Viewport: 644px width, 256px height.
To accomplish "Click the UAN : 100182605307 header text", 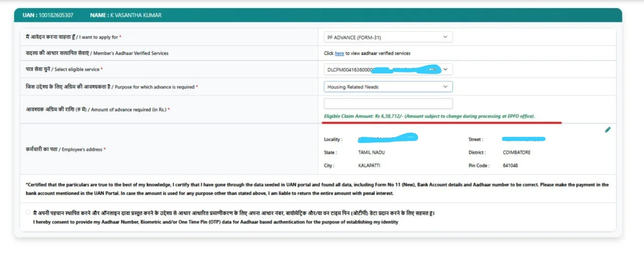I will 48,15.
